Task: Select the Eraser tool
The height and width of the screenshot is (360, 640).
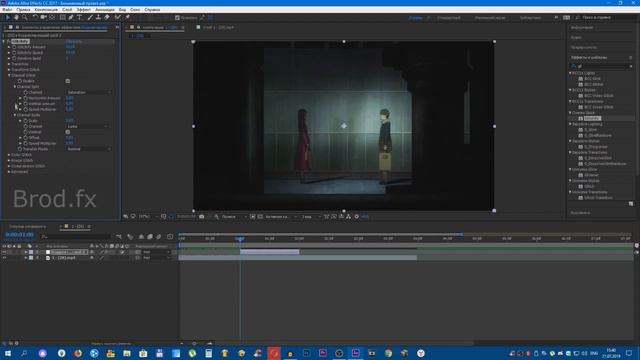Action: (x=107, y=18)
